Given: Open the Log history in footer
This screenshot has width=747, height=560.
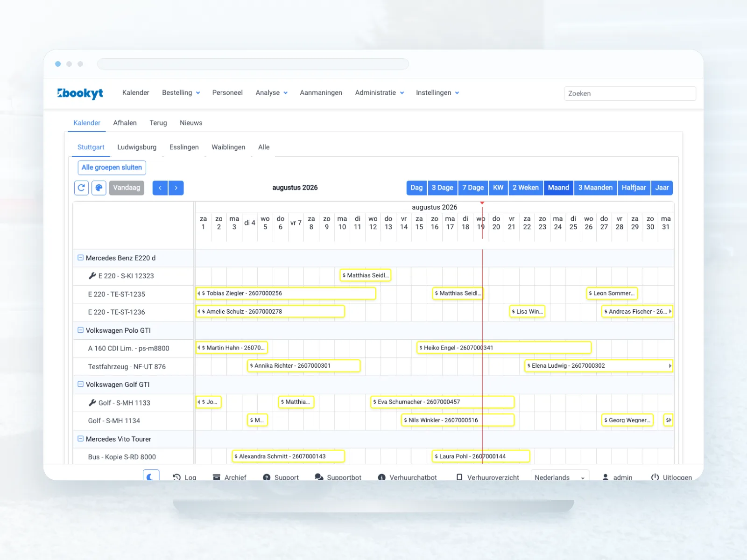Looking at the screenshot, I should click(184, 477).
